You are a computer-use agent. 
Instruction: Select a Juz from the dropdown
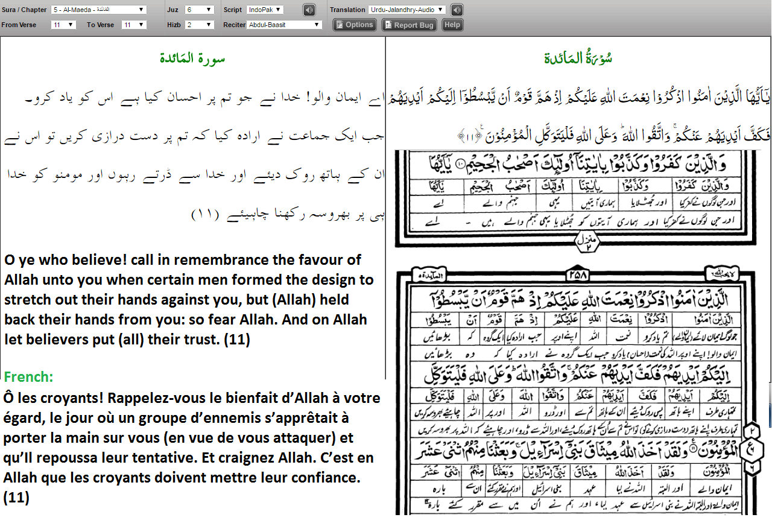click(x=200, y=10)
